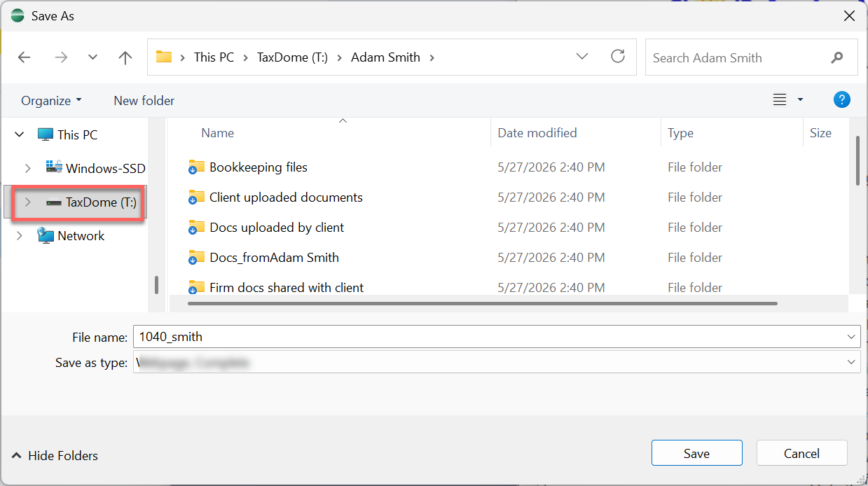Click the Save button

point(696,453)
